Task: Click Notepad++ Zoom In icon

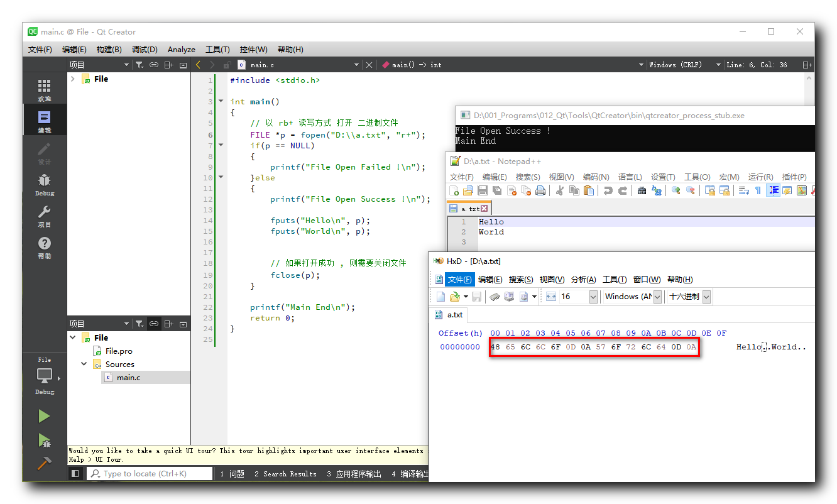Action: 676,190
